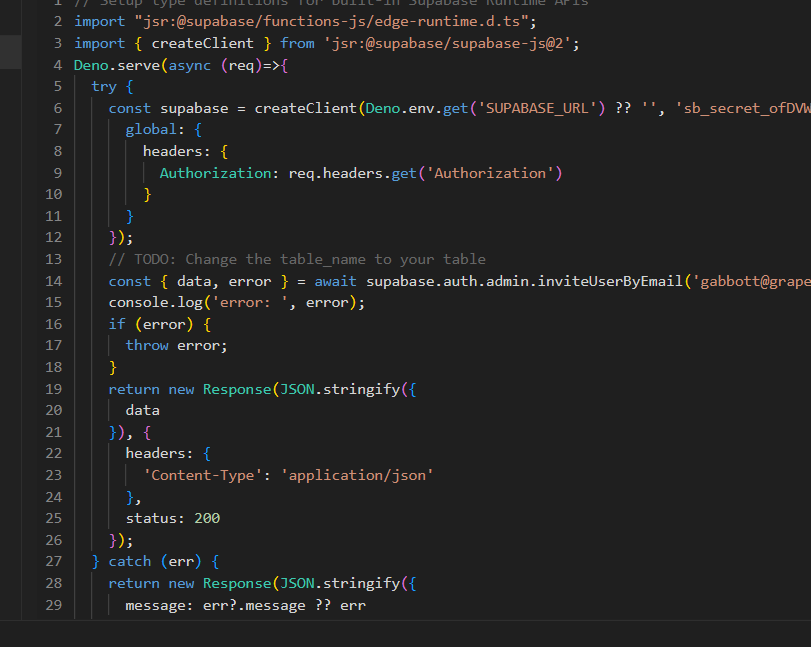
Task: Click line number 3 in the gutter
Action: coord(58,43)
